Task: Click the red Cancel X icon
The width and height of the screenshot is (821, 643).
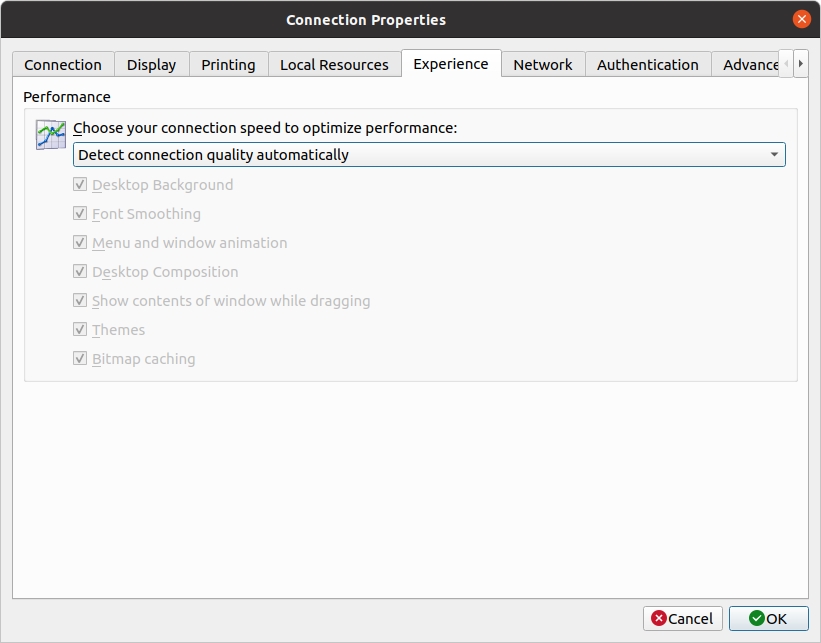Action: coord(658,619)
